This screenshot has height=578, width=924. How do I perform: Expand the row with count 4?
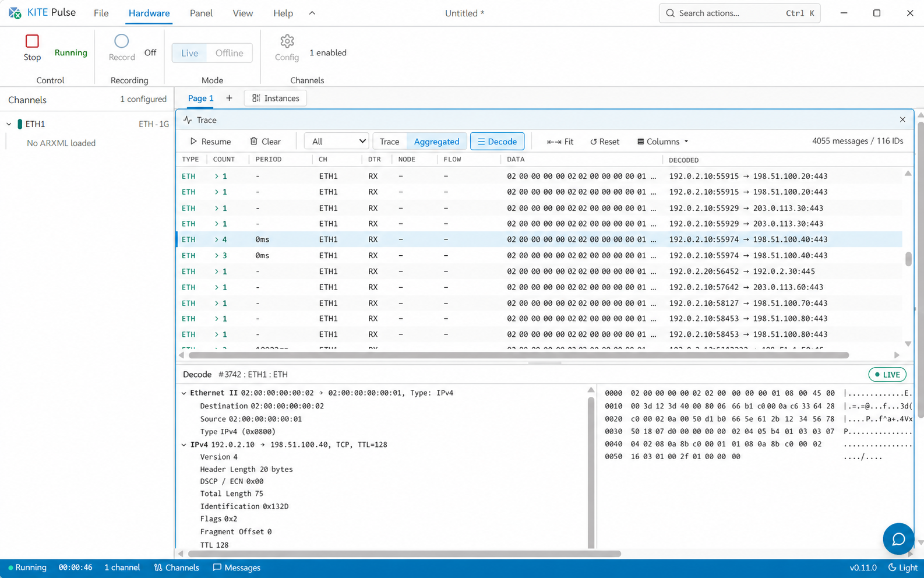coord(217,239)
